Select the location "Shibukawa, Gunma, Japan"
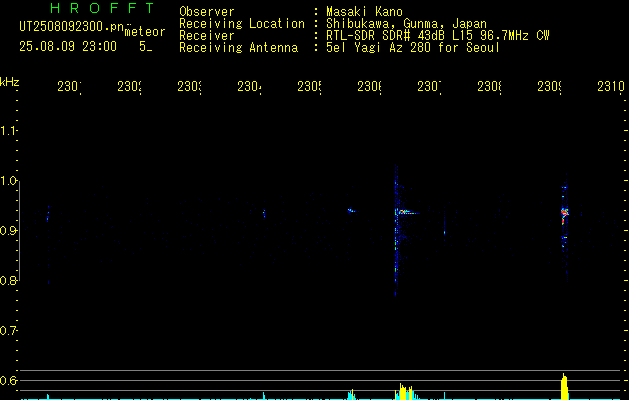The height and width of the screenshot is (400, 629). [406, 24]
